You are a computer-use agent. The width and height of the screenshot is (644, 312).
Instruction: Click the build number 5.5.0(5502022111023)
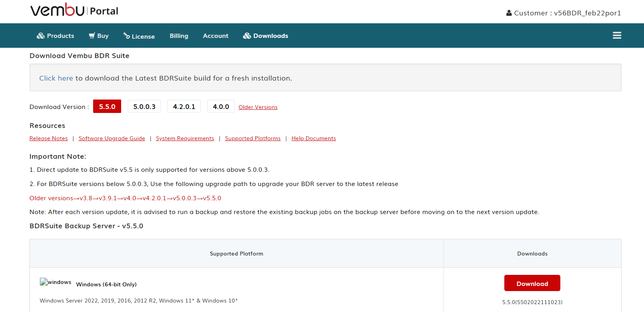pyautogui.click(x=532, y=302)
